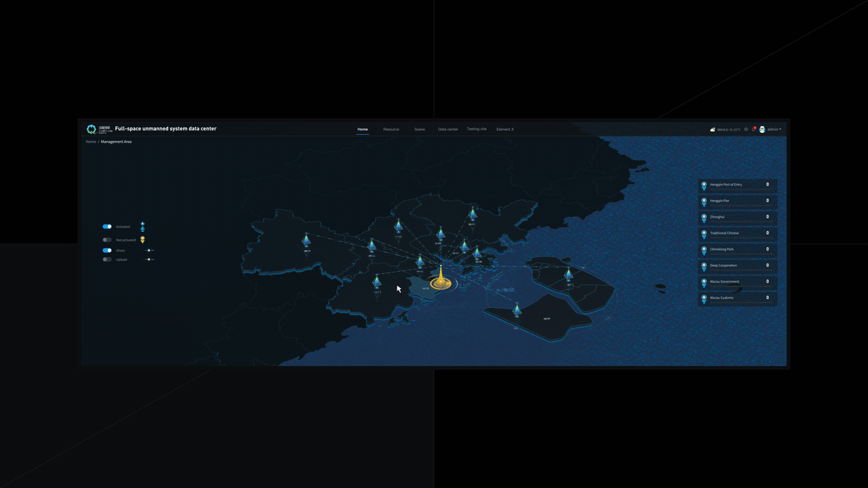The image size is (868, 488).
Task: Select the glowing yellow tower marker on the map
Action: pos(441,279)
